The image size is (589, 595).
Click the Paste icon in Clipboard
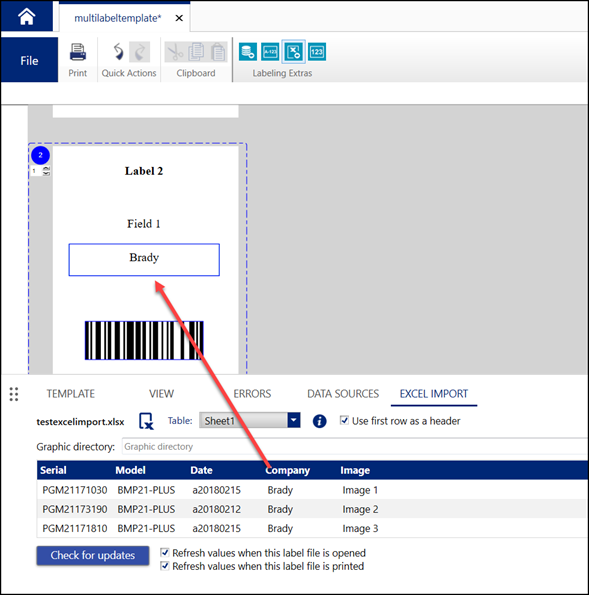(218, 52)
